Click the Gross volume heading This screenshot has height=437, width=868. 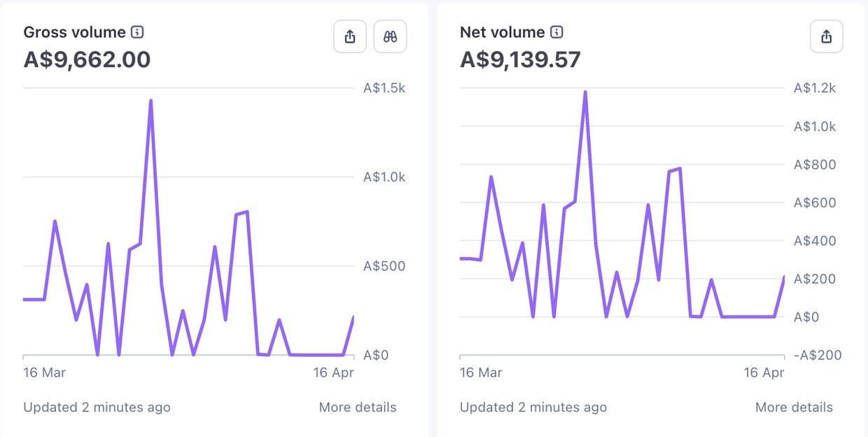[74, 32]
